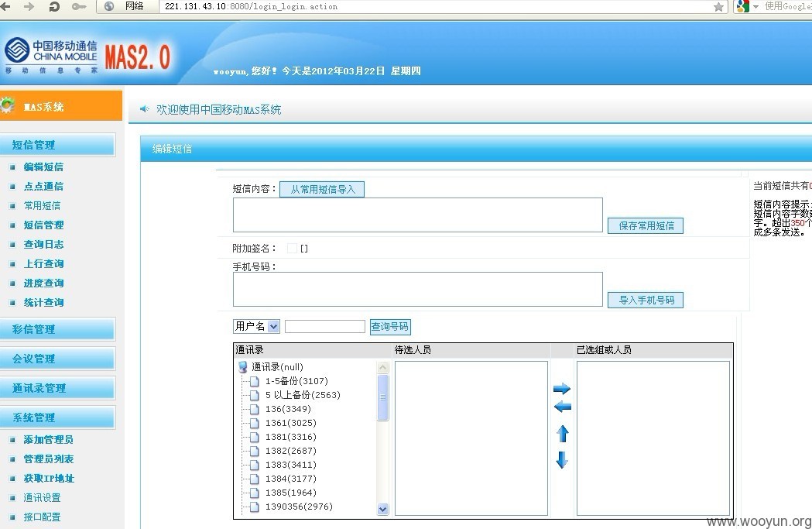This screenshot has height=529, width=812.
Task: Expand the 通讯录管理 menu section
Action: [x=57, y=388]
